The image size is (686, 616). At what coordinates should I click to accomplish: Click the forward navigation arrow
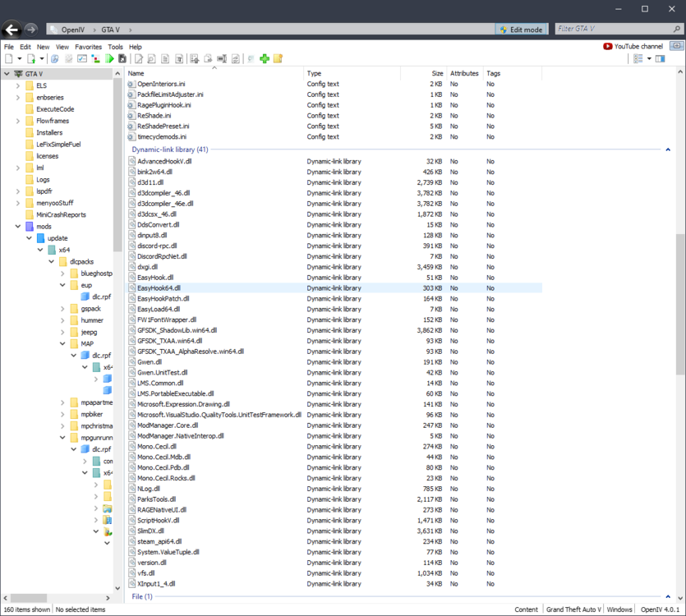coord(30,30)
